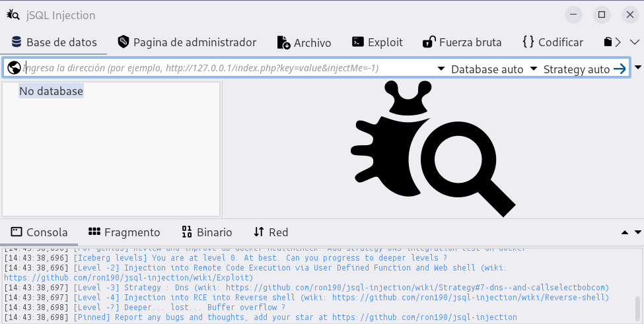644x324 pixels.
Task: Click the Fragmento grid icon
Action: (x=94, y=232)
